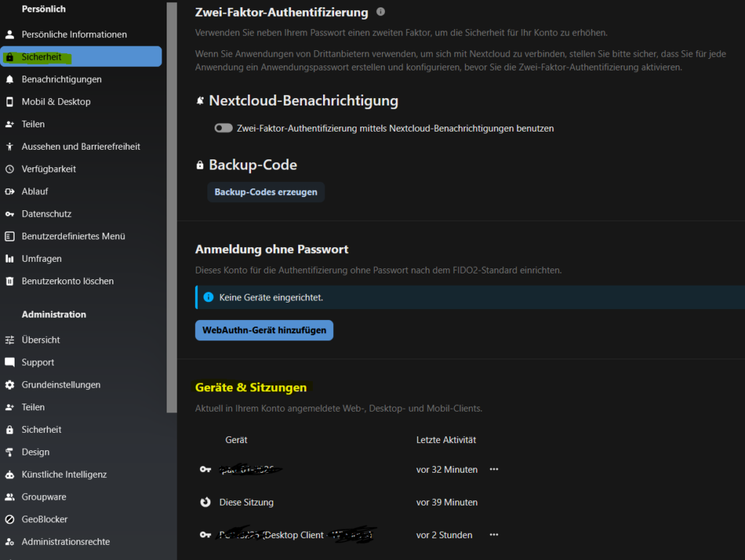Click the accessibility icon for Aussehen und Barrierefreiheit
Screen dimensions: 745x560
coord(9,146)
